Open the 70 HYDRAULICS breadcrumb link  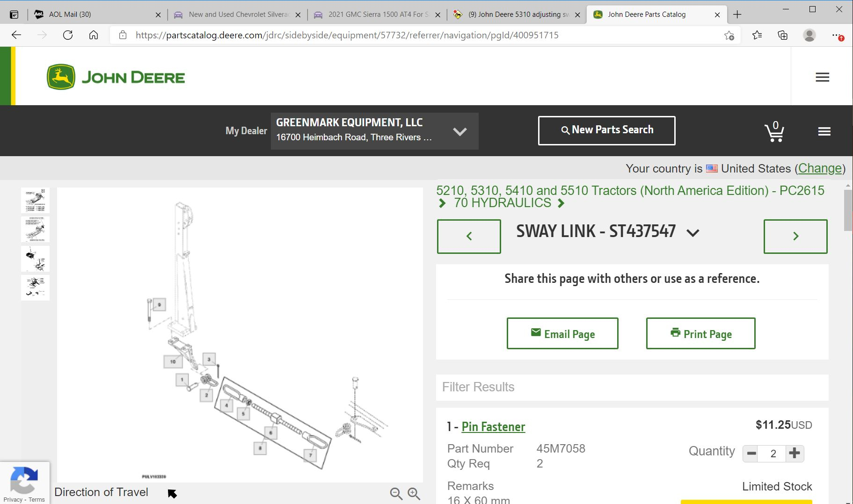coord(503,202)
